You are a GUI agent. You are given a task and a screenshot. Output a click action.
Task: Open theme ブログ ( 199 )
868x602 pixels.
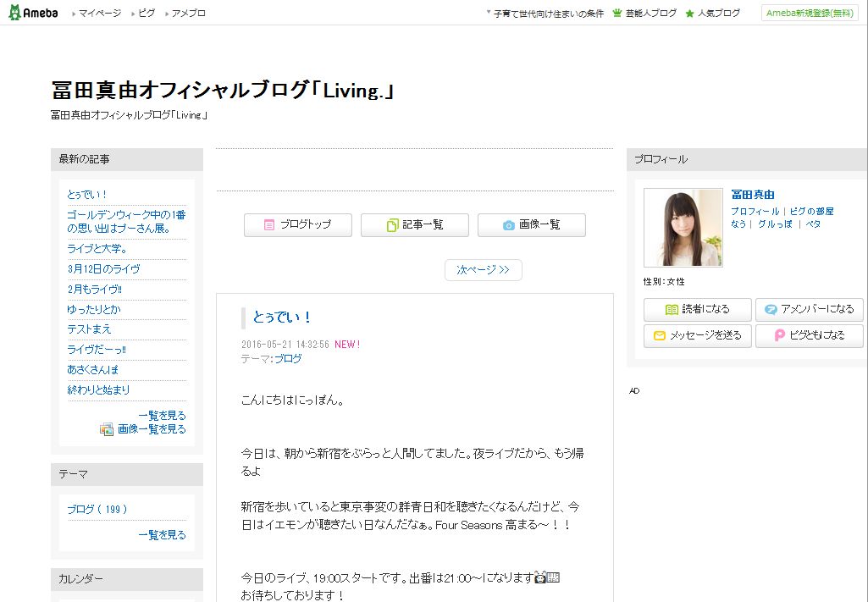97,509
